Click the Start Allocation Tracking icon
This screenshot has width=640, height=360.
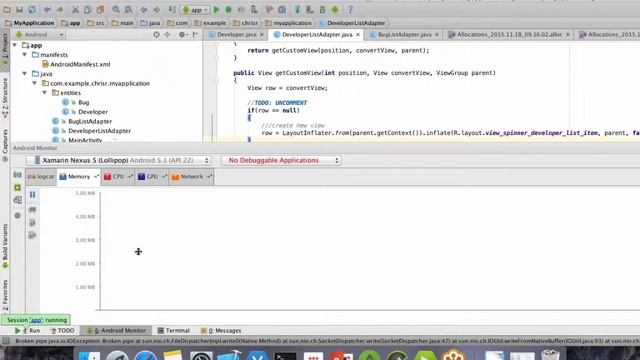(32, 236)
